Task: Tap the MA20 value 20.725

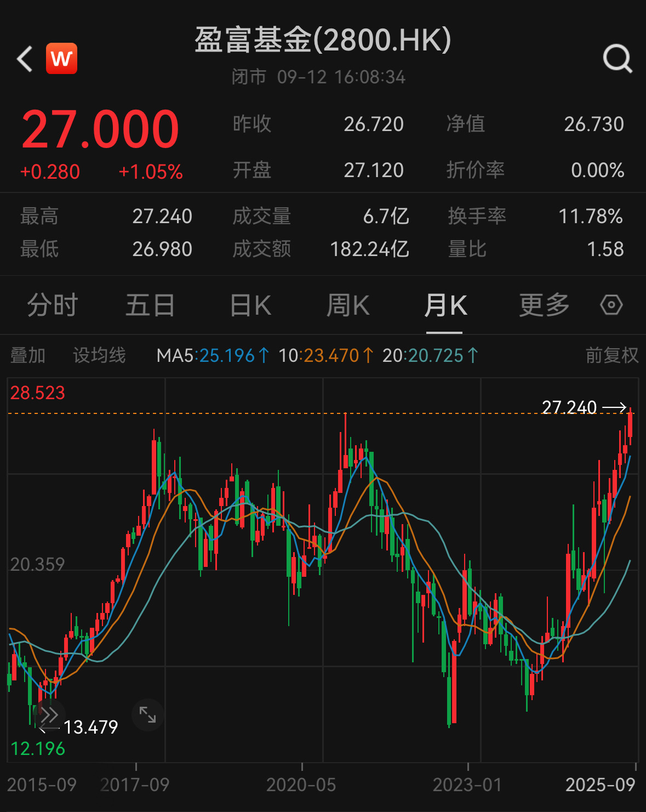Action: (431, 355)
